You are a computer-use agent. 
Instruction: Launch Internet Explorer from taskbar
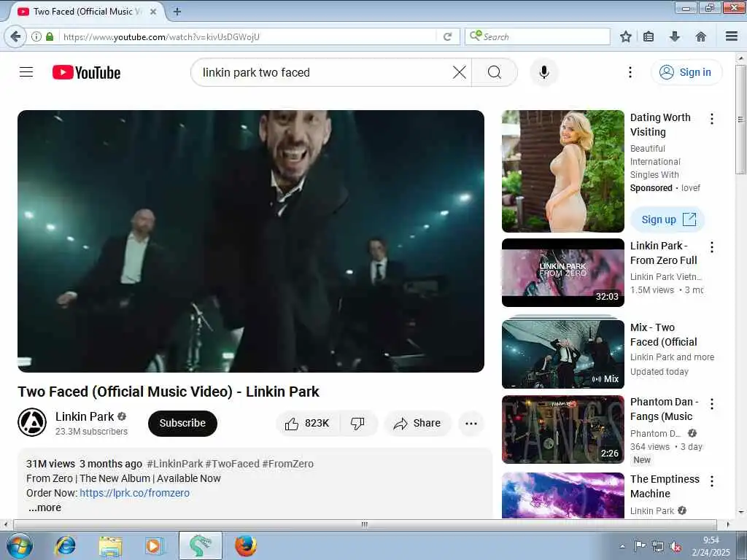pyautogui.click(x=65, y=545)
